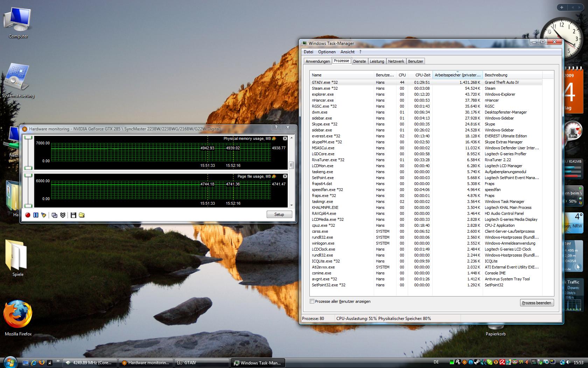Open the Ansicht menu
The height and width of the screenshot is (368, 588).
(348, 52)
